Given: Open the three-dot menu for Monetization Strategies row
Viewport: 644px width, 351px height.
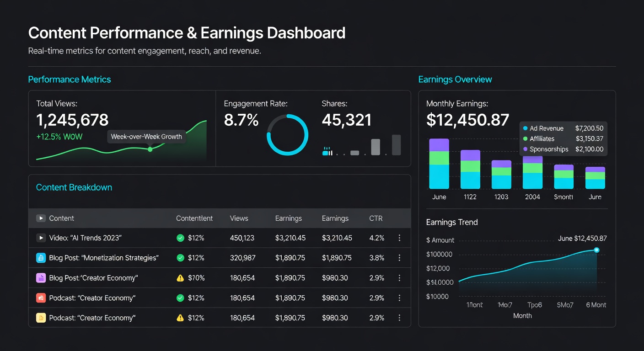Looking at the screenshot, I should (399, 258).
